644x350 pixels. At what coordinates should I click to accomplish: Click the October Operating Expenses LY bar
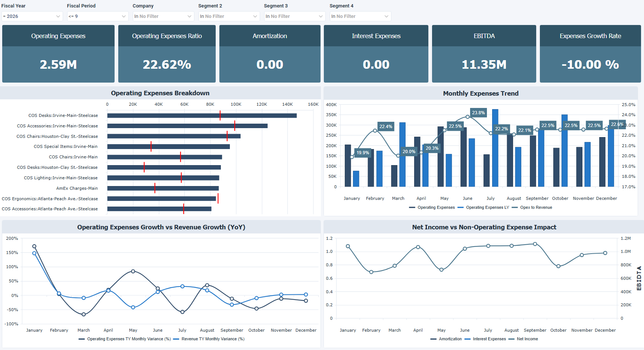click(x=565, y=151)
